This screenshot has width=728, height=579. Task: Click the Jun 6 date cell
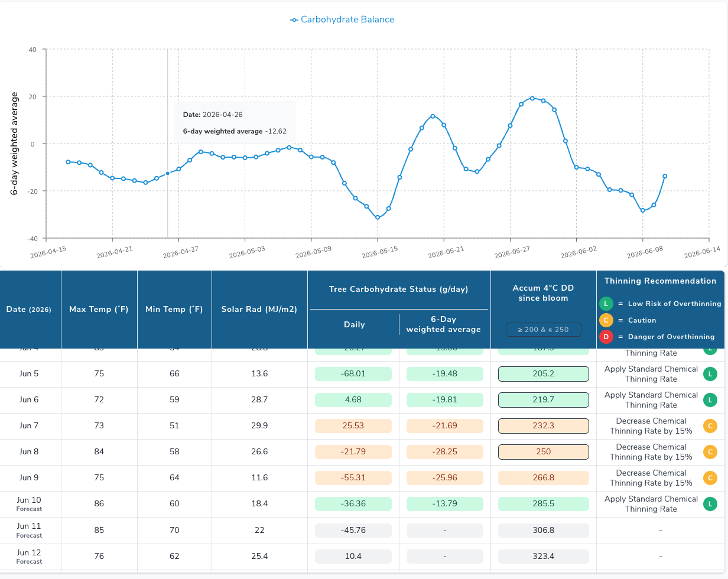29,400
